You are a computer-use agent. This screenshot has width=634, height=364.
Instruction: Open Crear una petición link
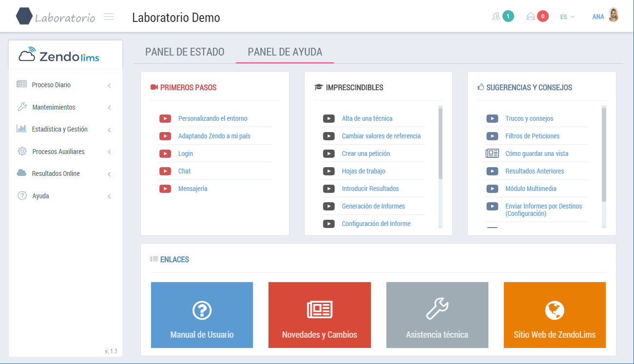[x=366, y=153]
